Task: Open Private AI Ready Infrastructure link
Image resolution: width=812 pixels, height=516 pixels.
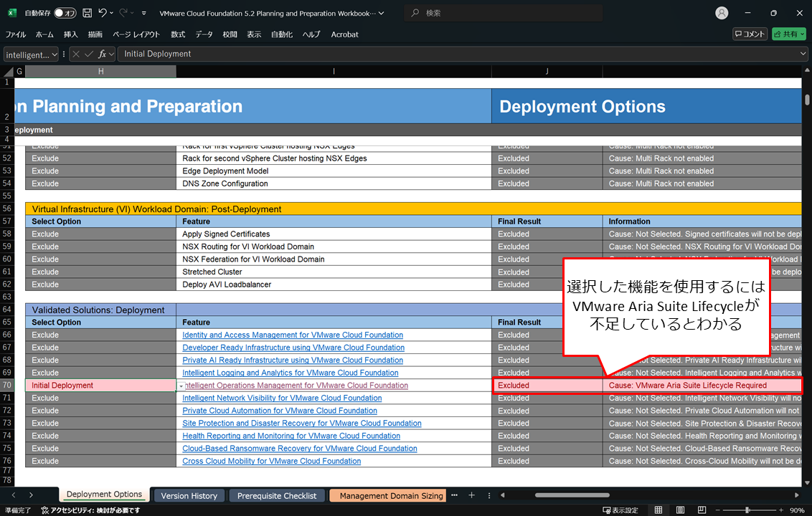Action: (293, 360)
